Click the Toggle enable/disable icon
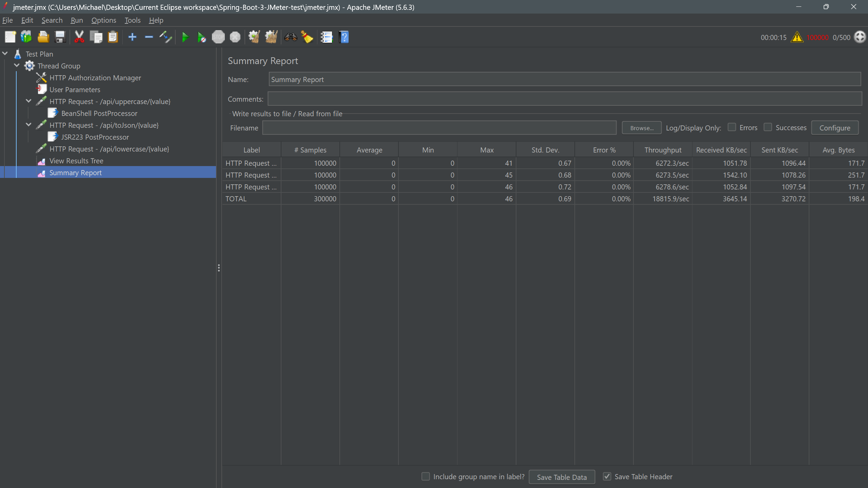Image resolution: width=868 pixels, height=488 pixels. tap(165, 37)
